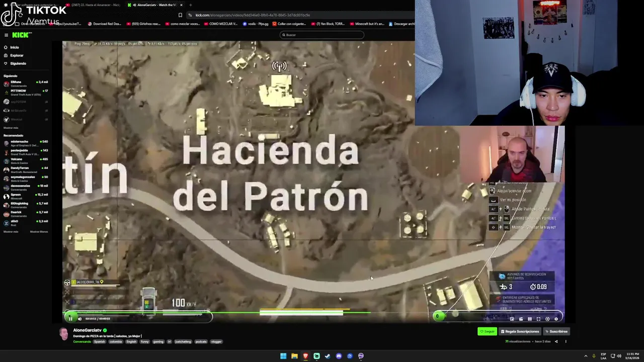Click the Conversando category link
Viewport: 644px width, 362px height.
click(82, 342)
